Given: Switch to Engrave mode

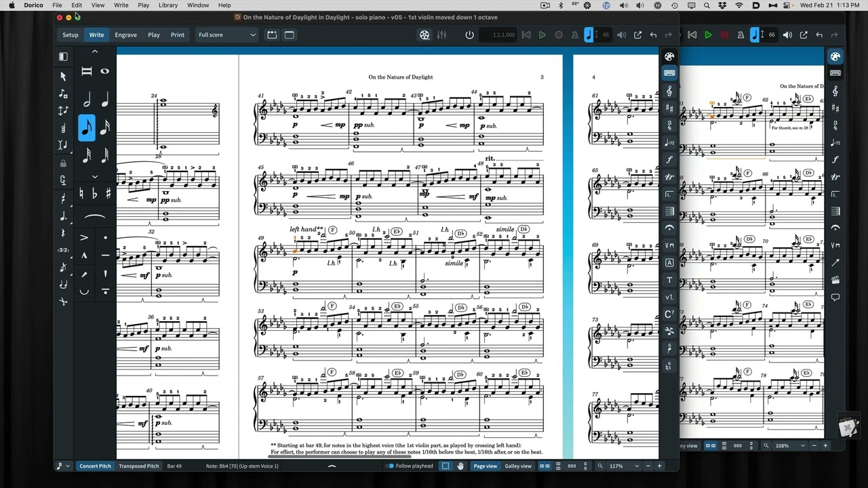Looking at the screenshot, I should coord(125,35).
